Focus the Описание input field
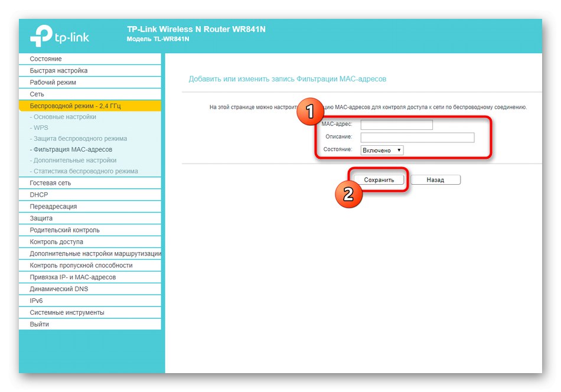 [x=418, y=138]
